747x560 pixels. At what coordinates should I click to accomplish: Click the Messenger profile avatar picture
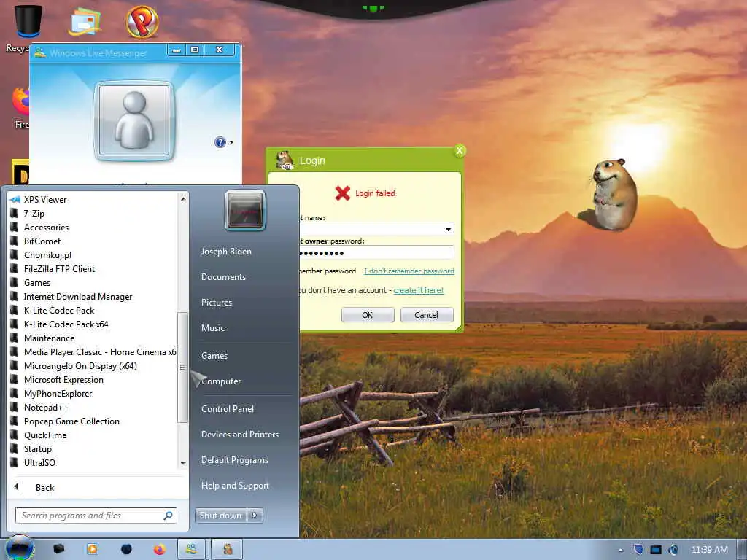(134, 121)
